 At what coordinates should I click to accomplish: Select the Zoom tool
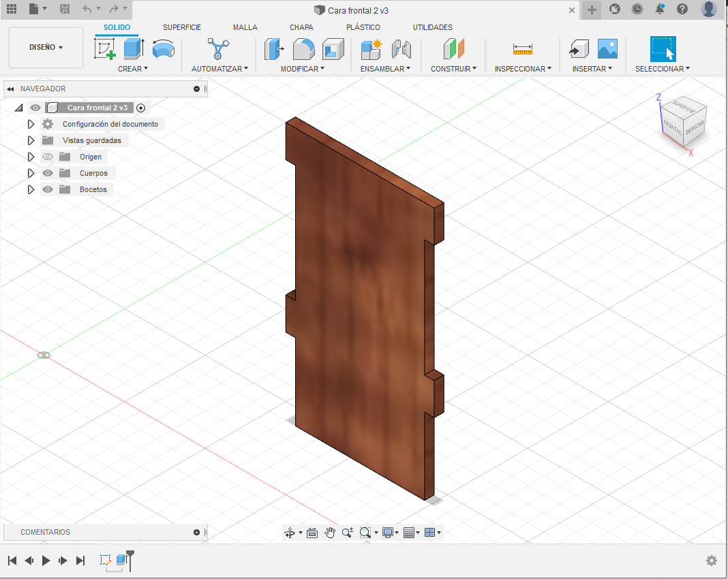(x=347, y=533)
